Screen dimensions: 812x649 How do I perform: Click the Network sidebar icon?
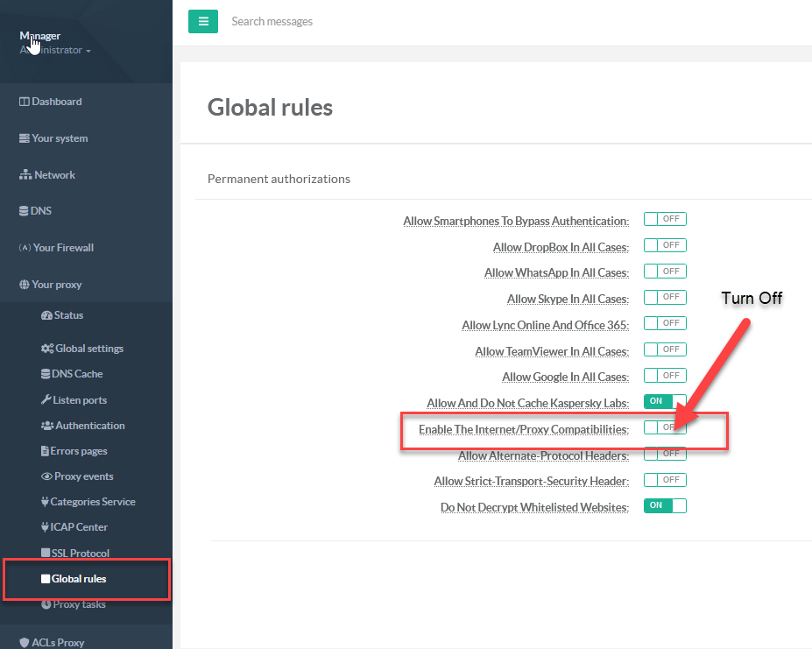tap(25, 175)
